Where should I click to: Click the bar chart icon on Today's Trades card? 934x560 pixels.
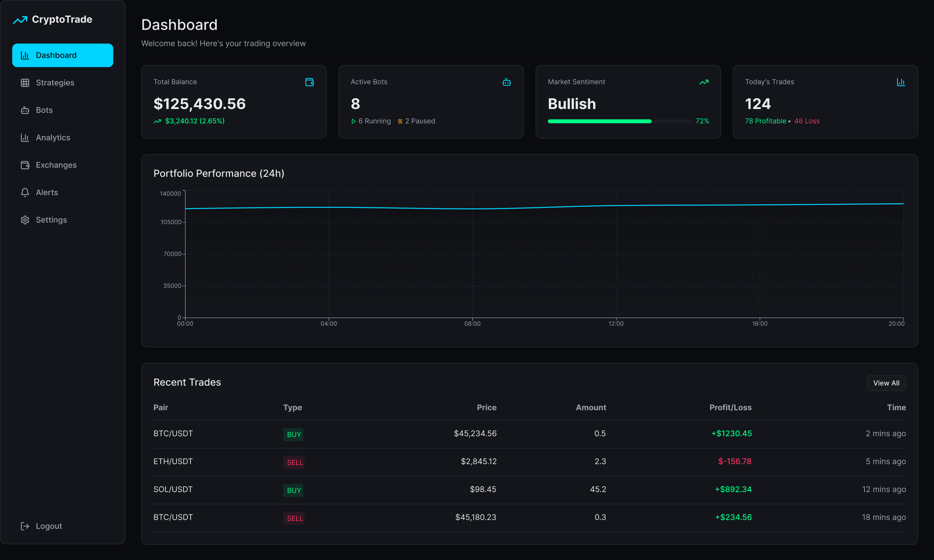pyautogui.click(x=901, y=82)
